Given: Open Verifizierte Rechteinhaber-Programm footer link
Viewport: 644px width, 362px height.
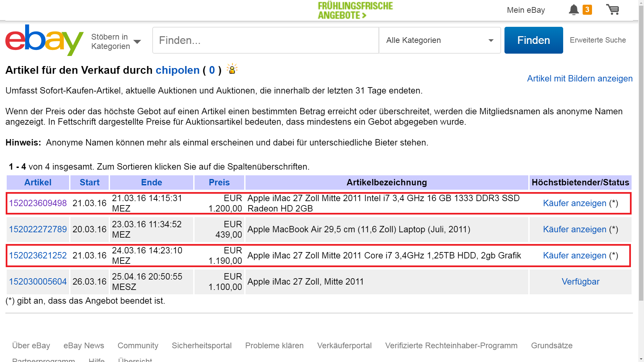Looking at the screenshot, I should click(451, 346).
